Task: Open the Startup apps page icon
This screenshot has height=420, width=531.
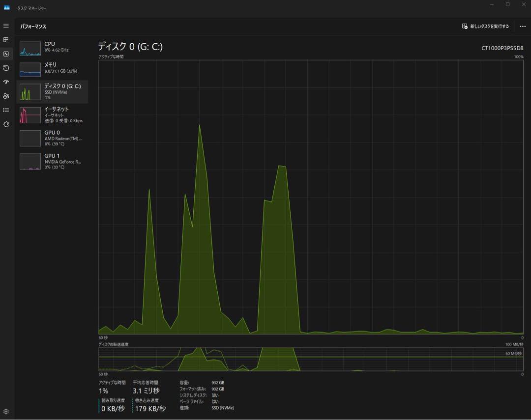Action: coord(6,82)
